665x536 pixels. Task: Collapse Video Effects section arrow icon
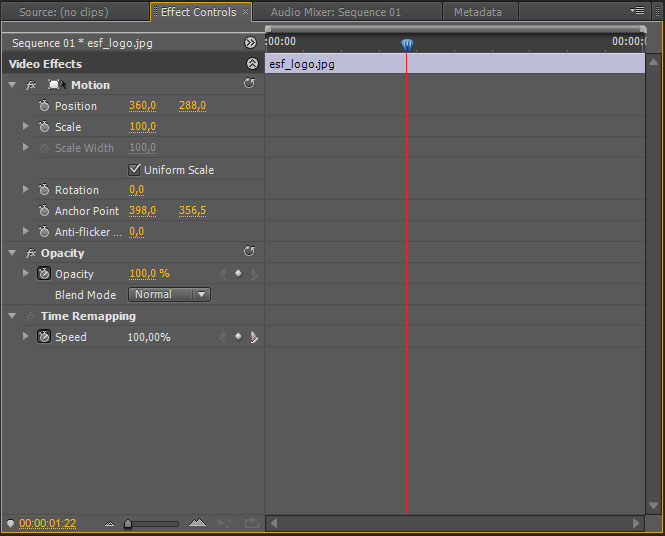pyautogui.click(x=252, y=64)
